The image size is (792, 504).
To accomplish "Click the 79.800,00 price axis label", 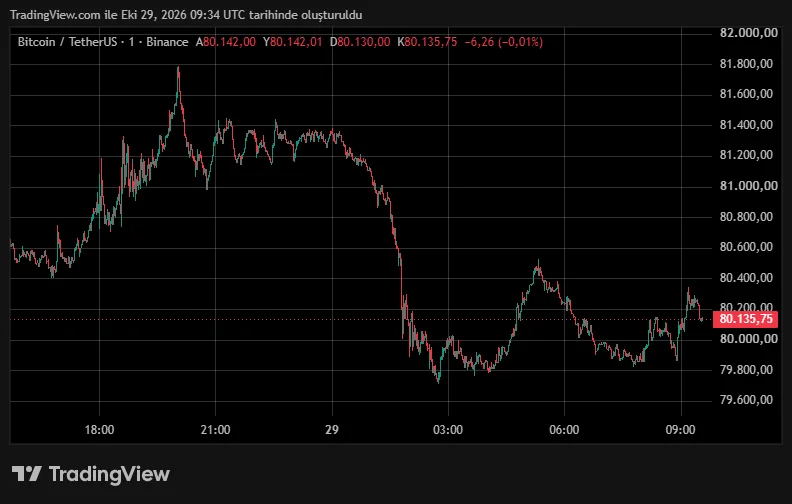I will tap(746, 370).
